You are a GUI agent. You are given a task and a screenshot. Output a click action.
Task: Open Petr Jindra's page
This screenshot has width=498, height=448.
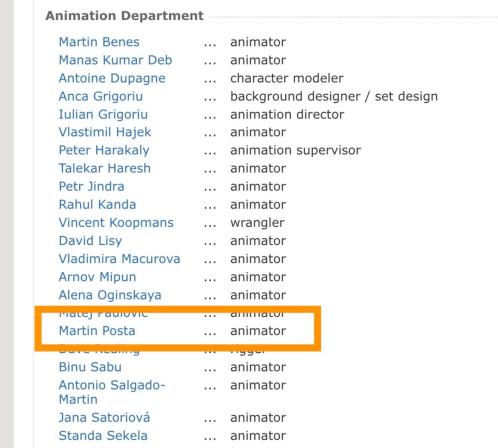pyautogui.click(x=91, y=186)
